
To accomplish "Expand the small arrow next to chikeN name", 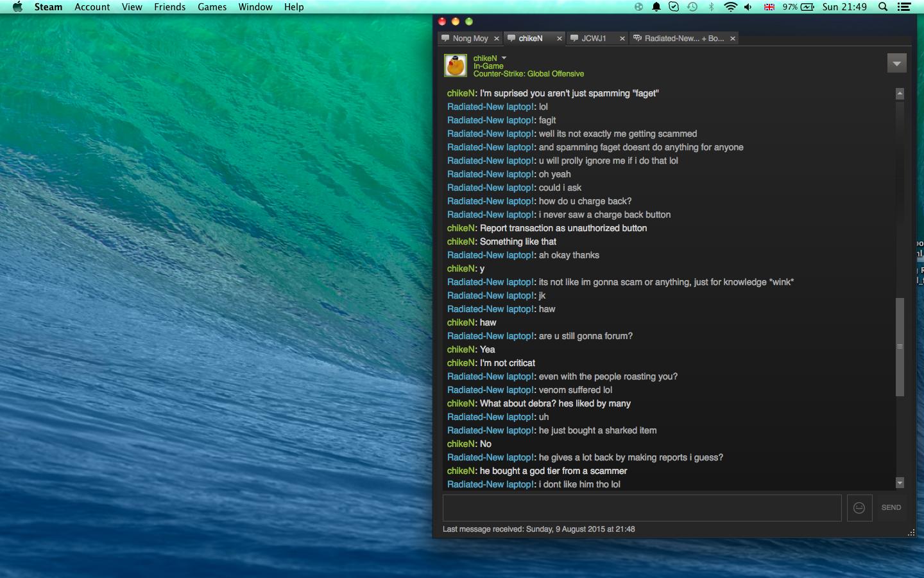I will tap(504, 58).
